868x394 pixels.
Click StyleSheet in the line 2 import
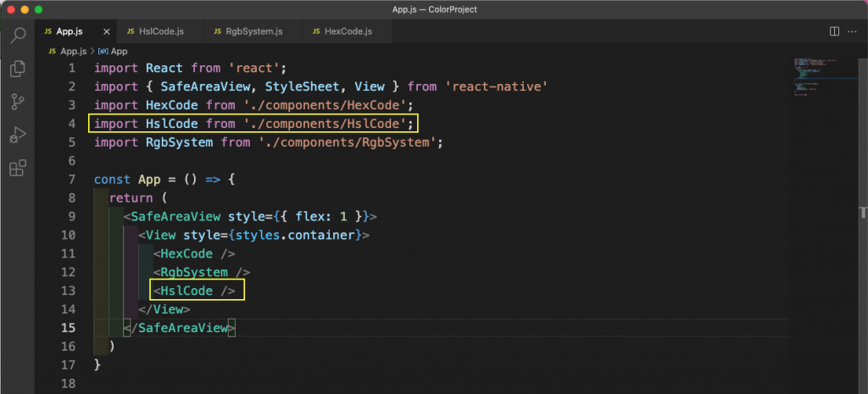coord(303,86)
